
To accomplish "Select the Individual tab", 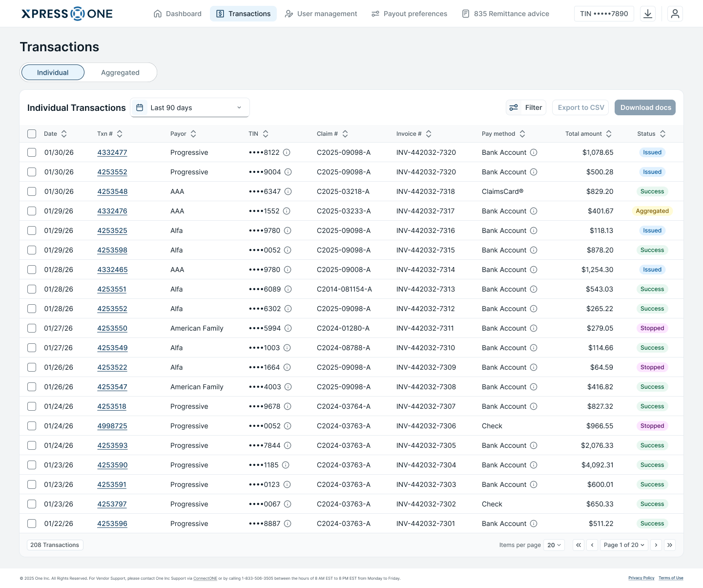I will (x=53, y=72).
